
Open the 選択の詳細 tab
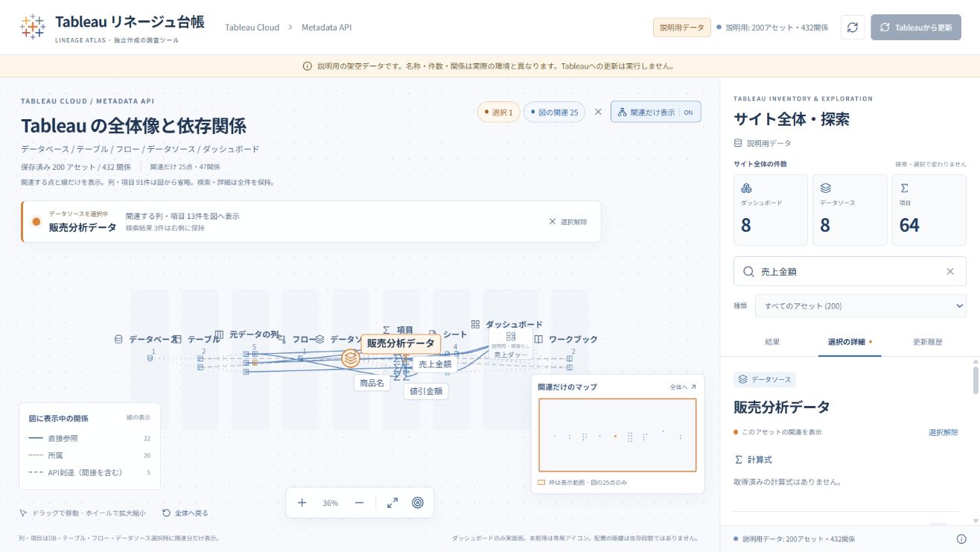pos(850,342)
